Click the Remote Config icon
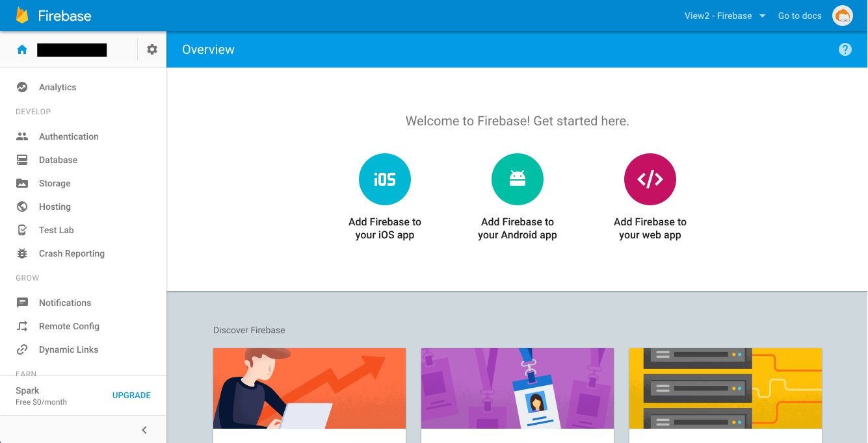 [22, 326]
